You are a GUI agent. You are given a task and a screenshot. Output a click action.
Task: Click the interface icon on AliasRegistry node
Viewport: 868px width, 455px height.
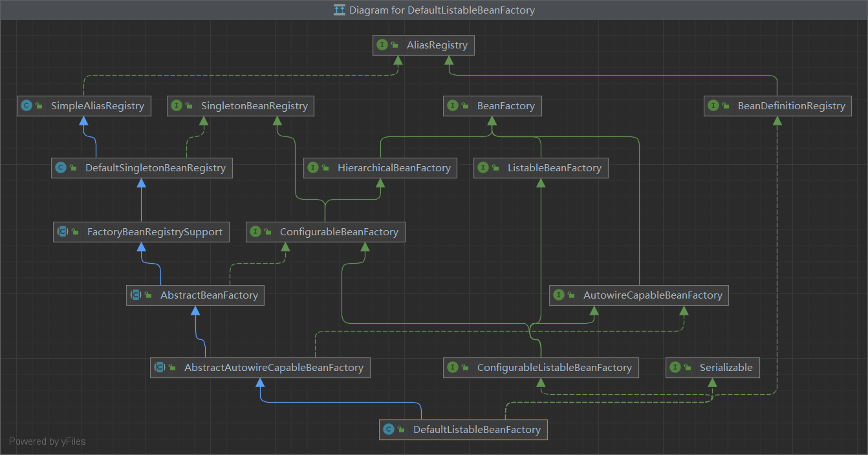coord(382,45)
